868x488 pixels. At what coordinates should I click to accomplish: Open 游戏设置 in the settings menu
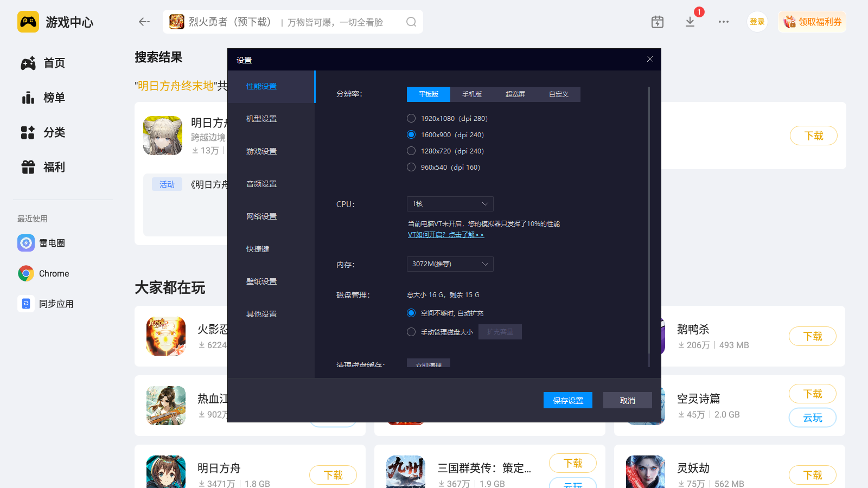click(271, 152)
